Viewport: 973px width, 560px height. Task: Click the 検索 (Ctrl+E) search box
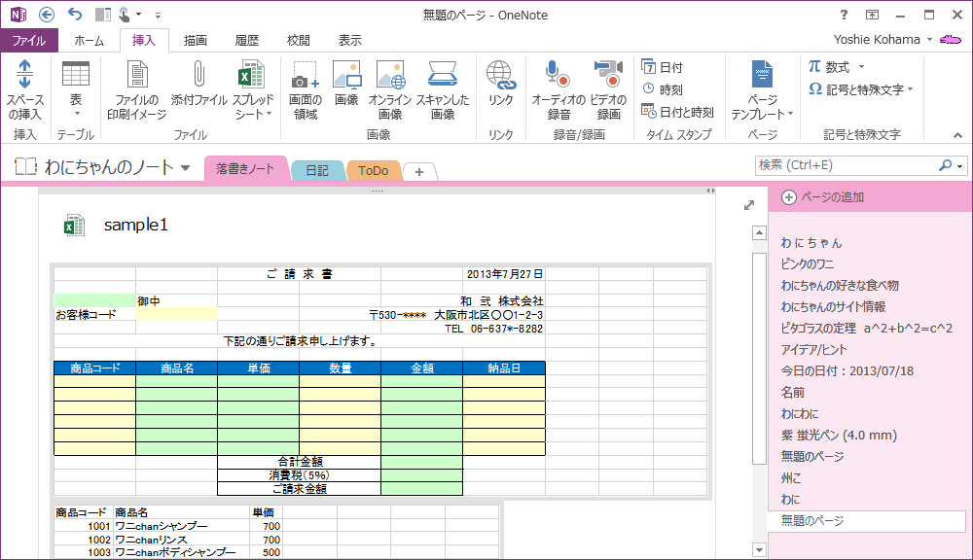pos(846,165)
